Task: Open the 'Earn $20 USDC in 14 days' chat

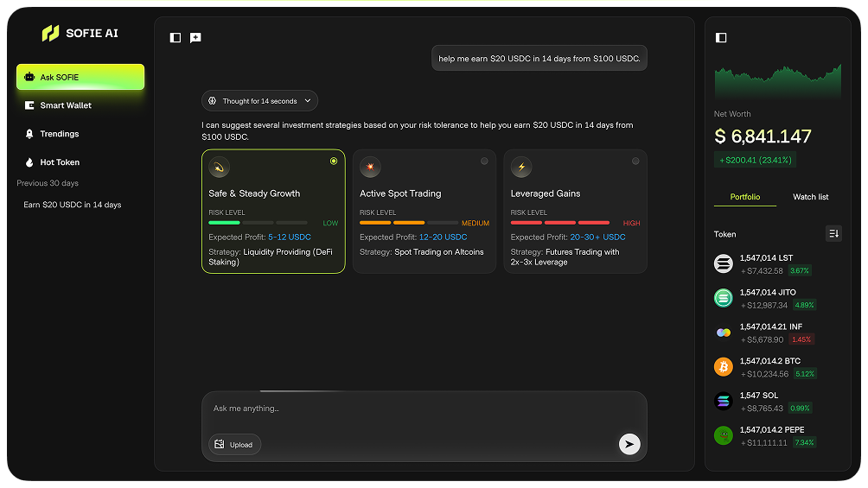Action: coord(73,205)
